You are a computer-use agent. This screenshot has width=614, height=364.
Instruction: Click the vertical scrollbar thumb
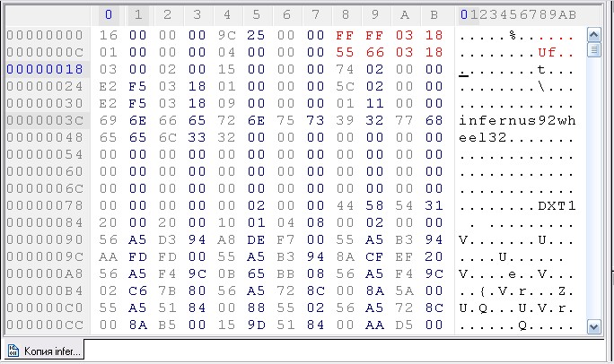593,49
